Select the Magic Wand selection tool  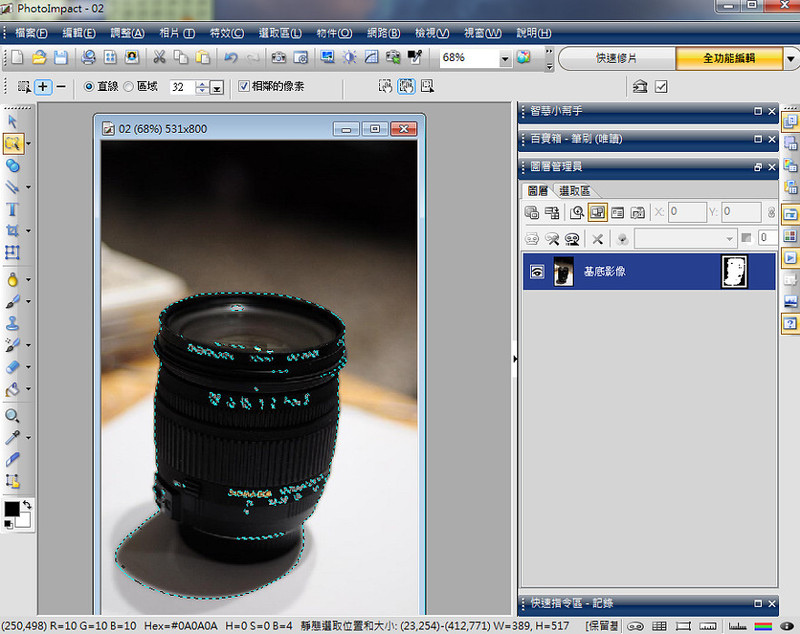tap(13, 144)
